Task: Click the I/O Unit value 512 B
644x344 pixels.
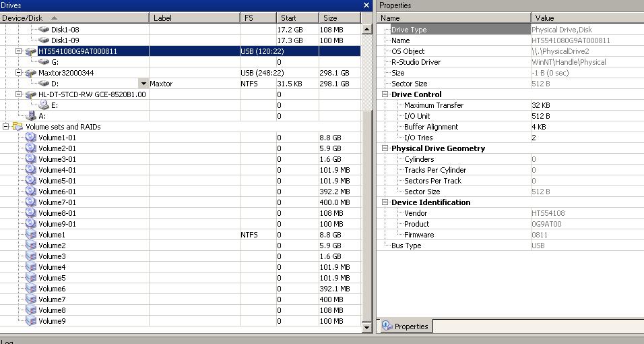Action: coord(541,116)
